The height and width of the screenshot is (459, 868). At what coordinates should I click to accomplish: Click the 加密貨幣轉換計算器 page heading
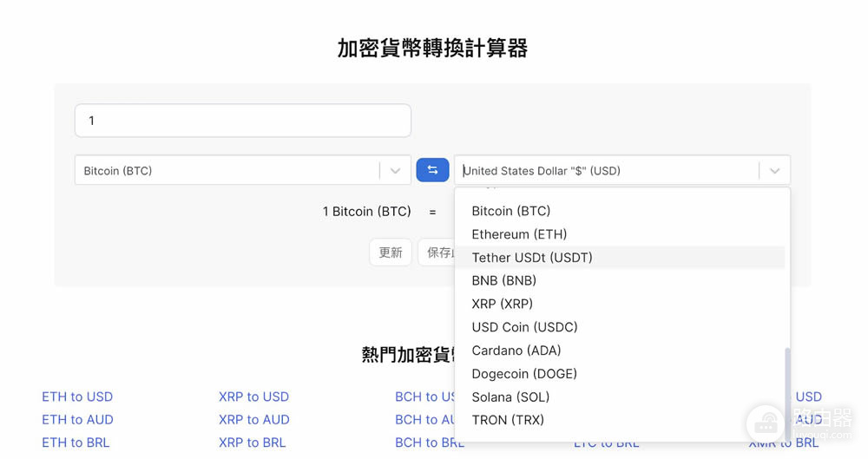[432, 49]
